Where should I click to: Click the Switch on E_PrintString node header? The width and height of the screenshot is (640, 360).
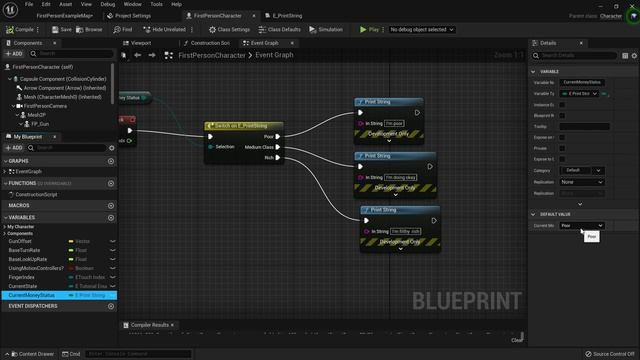coord(243,126)
